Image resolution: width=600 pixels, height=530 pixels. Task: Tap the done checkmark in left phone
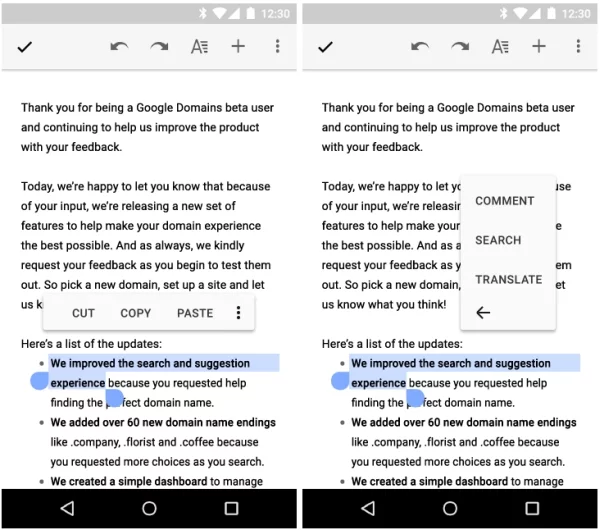tap(24, 47)
